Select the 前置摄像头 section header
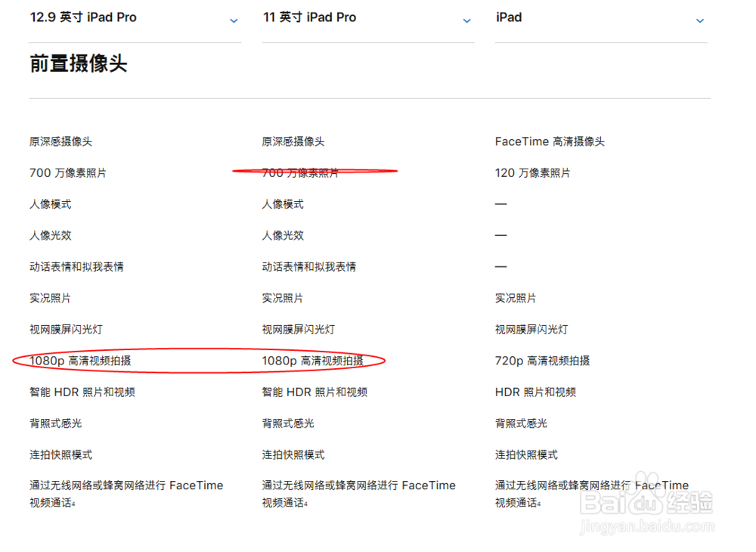Screen dimensions: 756x552 tap(78, 64)
